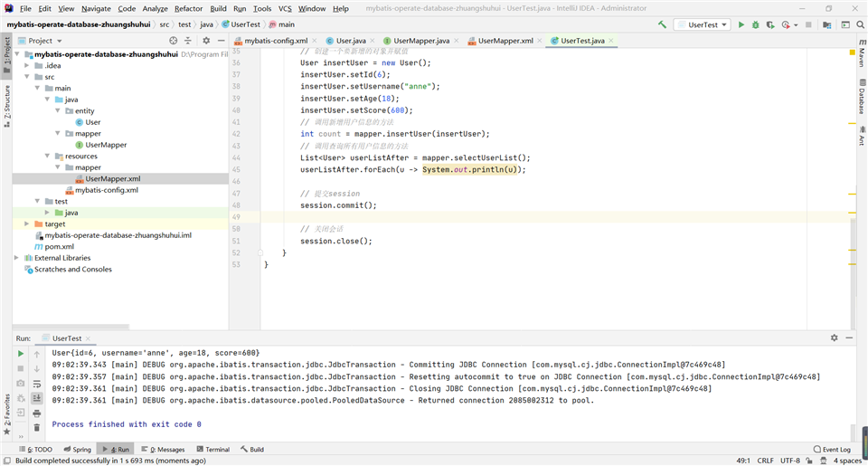Select UserMapper.xml in project tree
The height and width of the screenshot is (466, 868).
point(113,178)
